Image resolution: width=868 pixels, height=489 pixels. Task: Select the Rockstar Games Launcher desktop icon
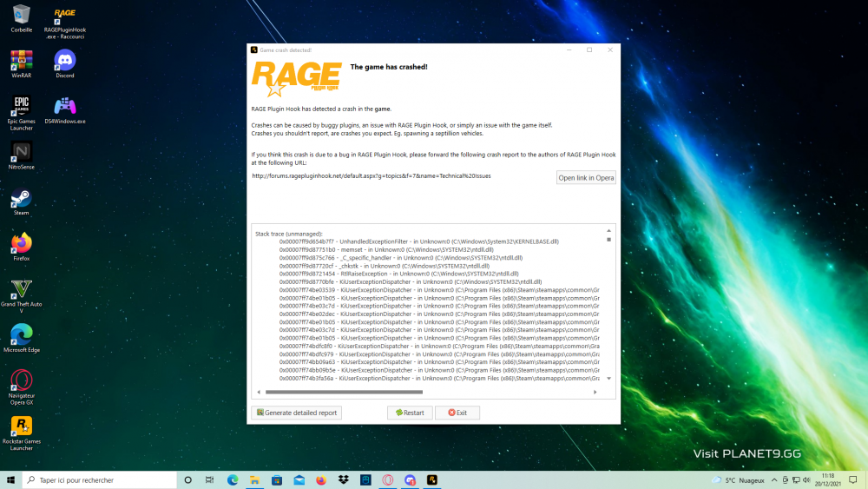click(21, 433)
